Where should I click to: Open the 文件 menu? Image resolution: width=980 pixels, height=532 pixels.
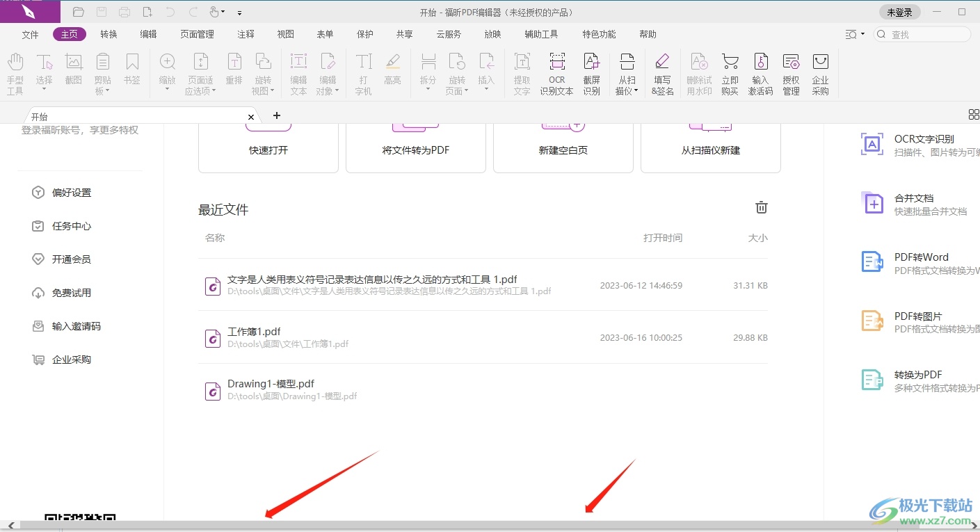[30, 34]
